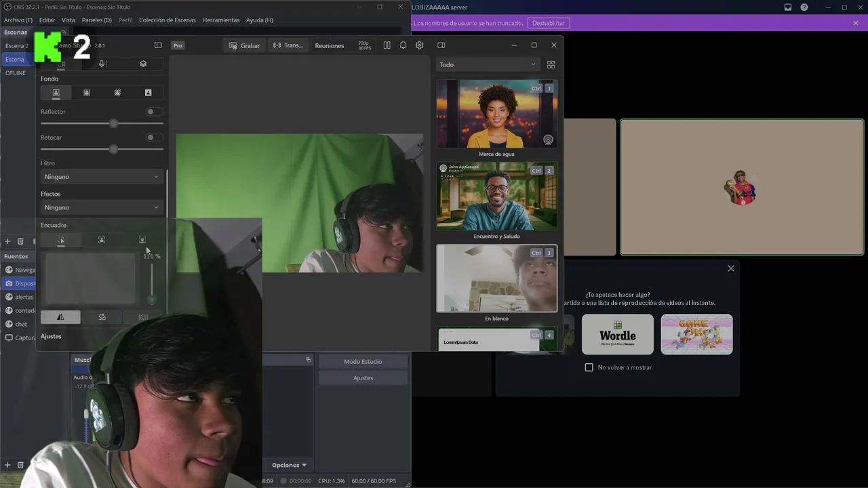Click the Pro badge in Camo Studio
868x488 pixels.
(178, 45)
